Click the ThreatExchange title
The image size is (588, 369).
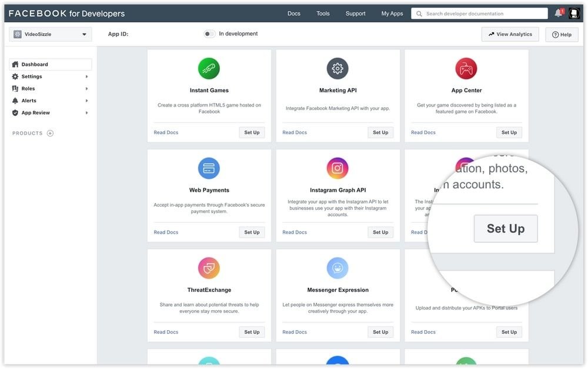(209, 290)
